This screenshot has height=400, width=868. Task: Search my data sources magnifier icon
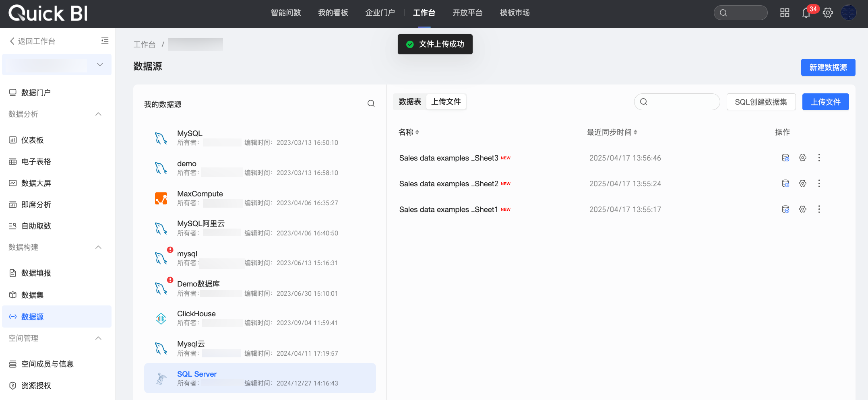[x=371, y=104]
